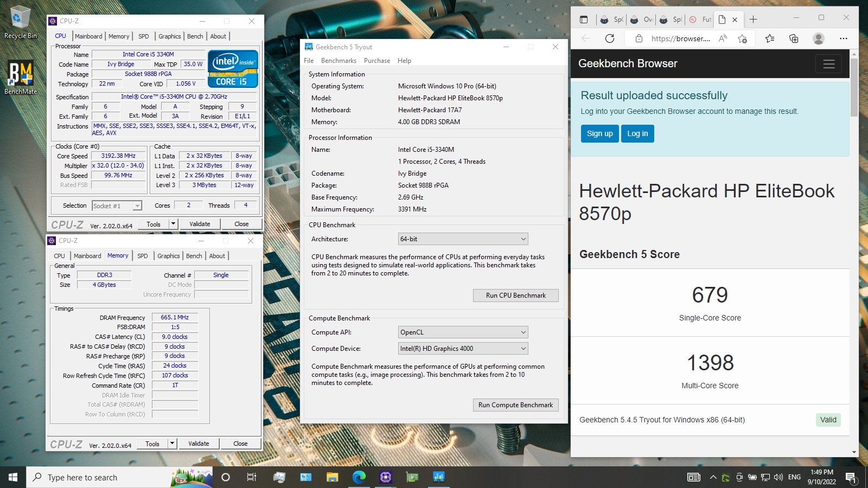Image resolution: width=868 pixels, height=488 pixels.
Task: Open About tab in lower CPU-Z window
Action: tap(217, 256)
